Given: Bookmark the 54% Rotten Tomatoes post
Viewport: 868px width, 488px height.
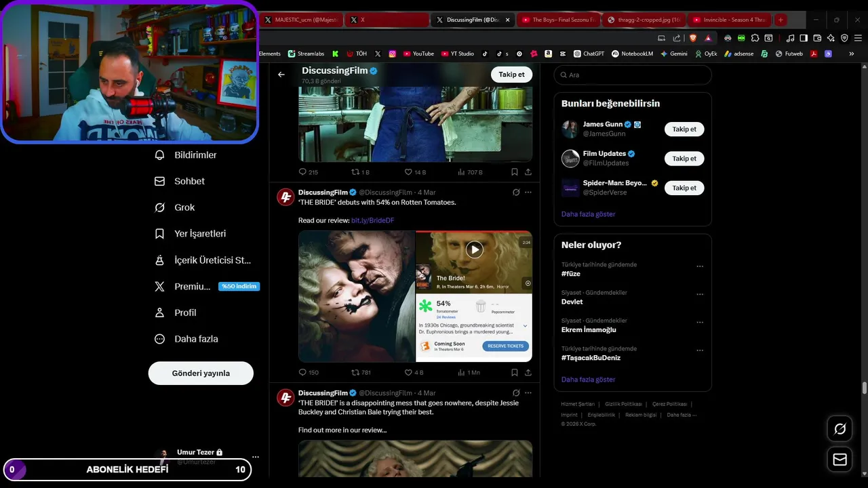Looking at the screenshot, I should tap(515, 372).
